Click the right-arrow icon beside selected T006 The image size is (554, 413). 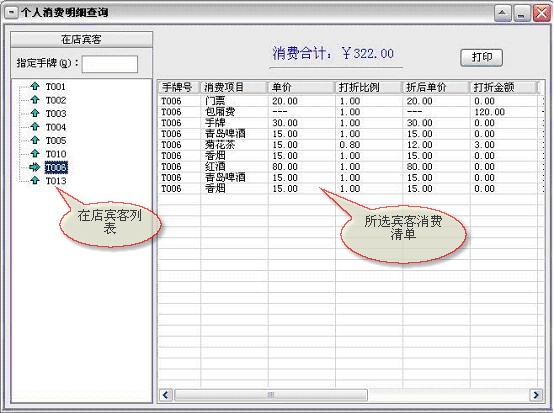tap(35, 167)
